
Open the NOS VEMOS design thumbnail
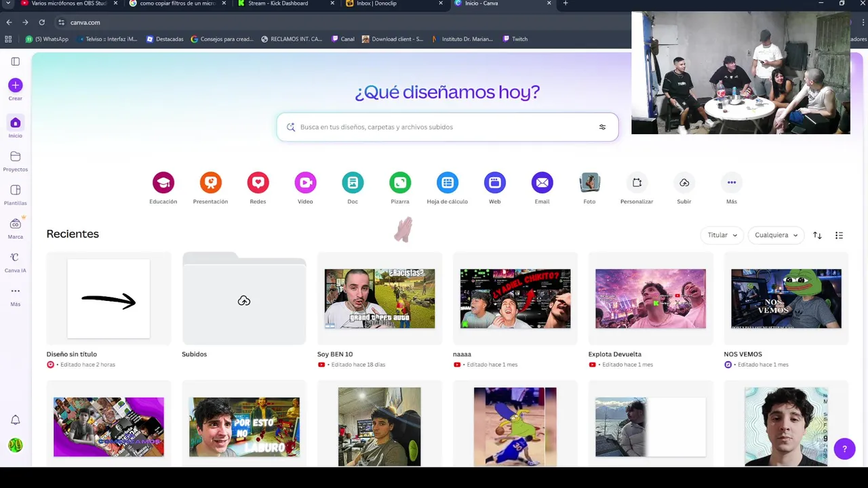pyautogui.click(x=786, y=298)
